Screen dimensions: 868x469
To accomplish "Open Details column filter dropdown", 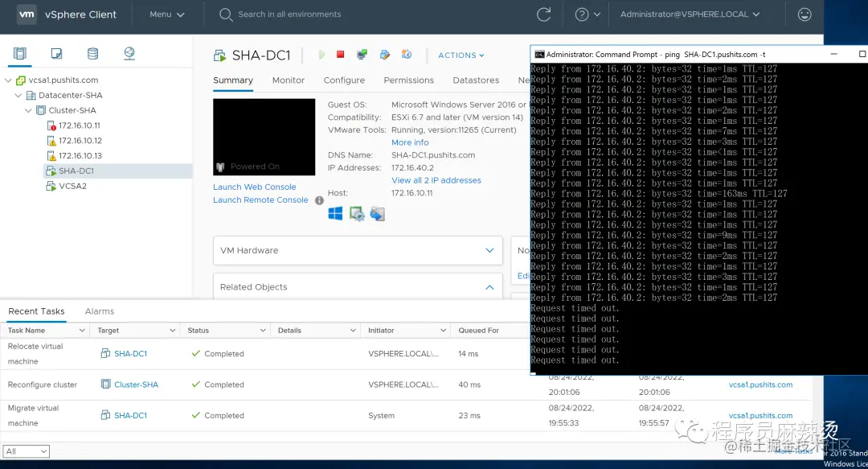I will [353, 331].
